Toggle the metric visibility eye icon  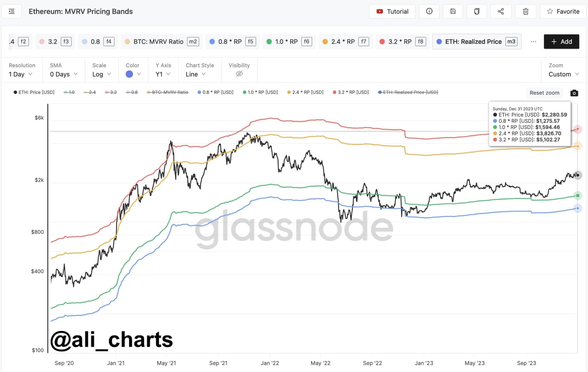tap(239, 74)
